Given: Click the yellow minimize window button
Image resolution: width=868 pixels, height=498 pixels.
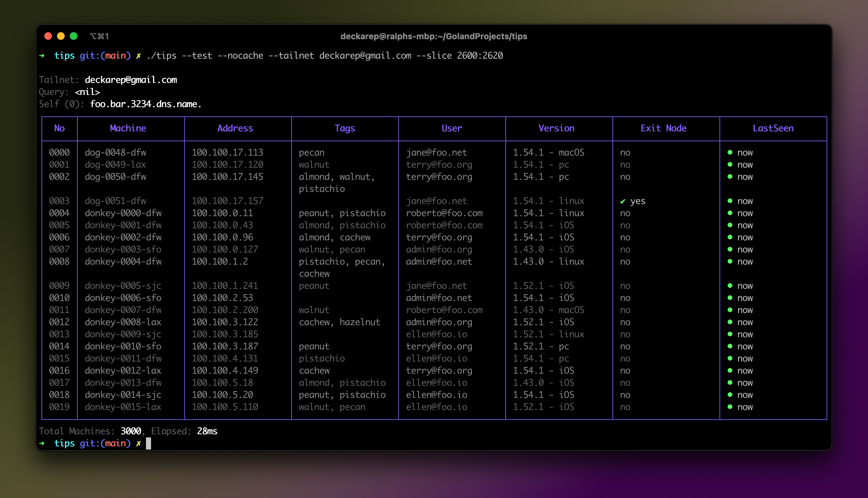Looking at the screenshot, I should tap(61, 36).
